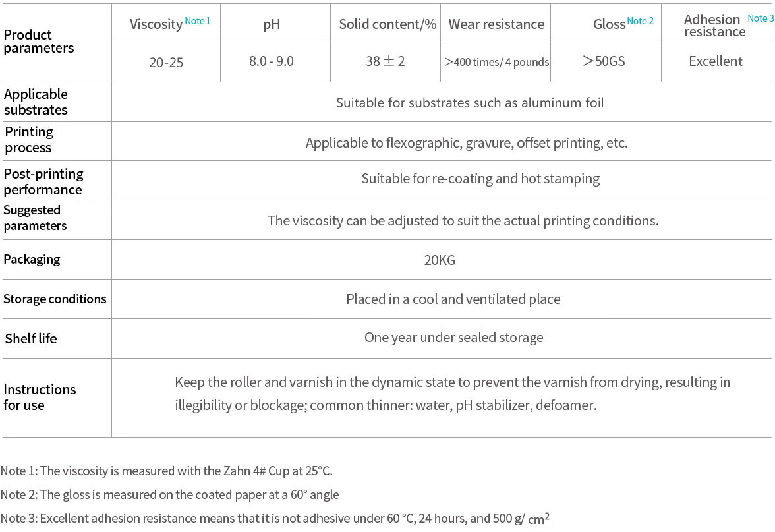The image size is (775, 532).
Task: Click the 8.0 - 9.0 pH value
Action: click(272, 61)
